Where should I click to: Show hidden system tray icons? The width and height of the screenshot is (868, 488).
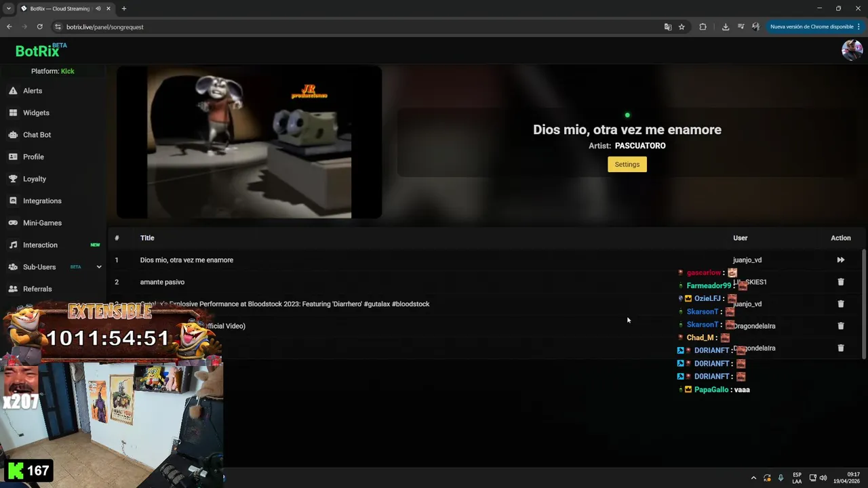coord(753,478)
